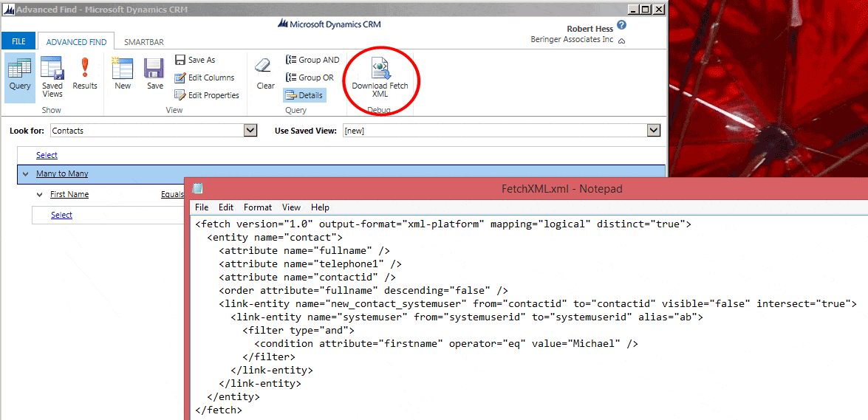Click Group OR
This screenshot has height=420, width=868.
(x=310, y=78)
